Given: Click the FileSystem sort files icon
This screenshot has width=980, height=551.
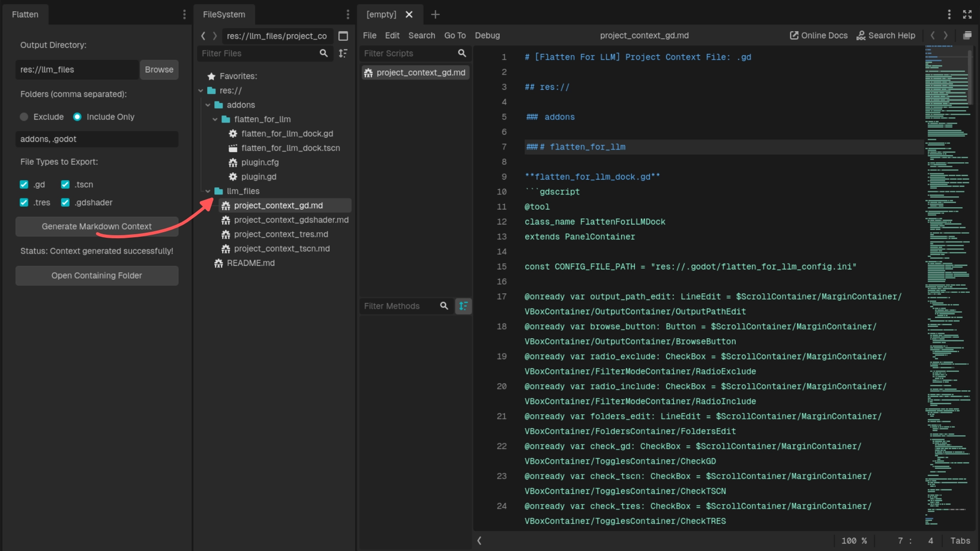Looking at the screenshot, I should [x=343, y=53].
